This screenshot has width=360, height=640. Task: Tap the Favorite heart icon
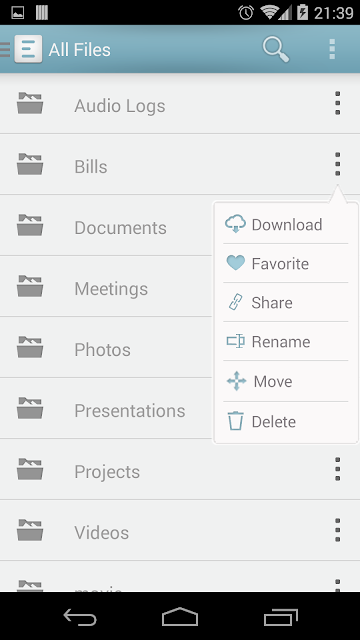236,263
